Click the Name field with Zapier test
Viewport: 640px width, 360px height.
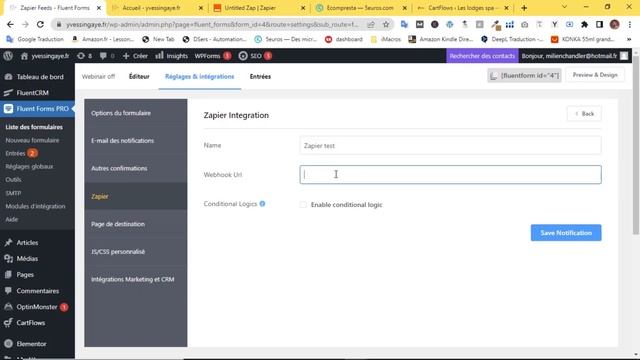450,145
